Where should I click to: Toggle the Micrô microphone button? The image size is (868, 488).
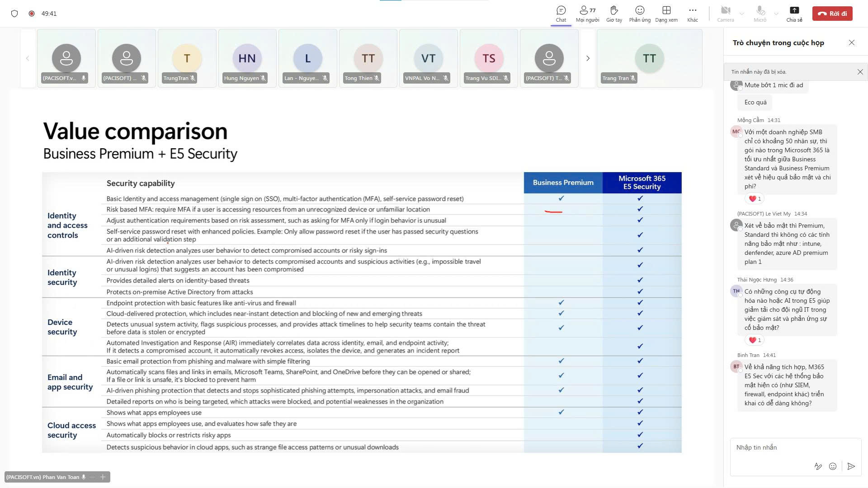[x=760, y=14]
